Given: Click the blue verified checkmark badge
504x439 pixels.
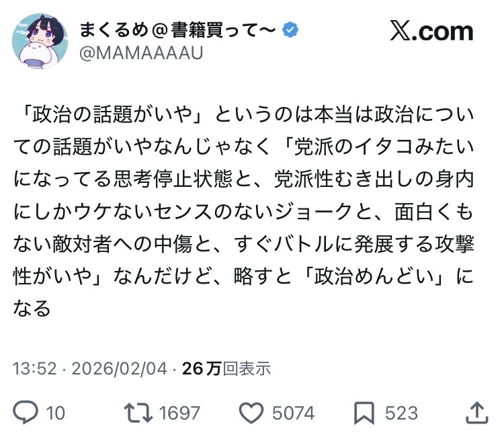Looking at the screenshot, I should tap(290, 30).
